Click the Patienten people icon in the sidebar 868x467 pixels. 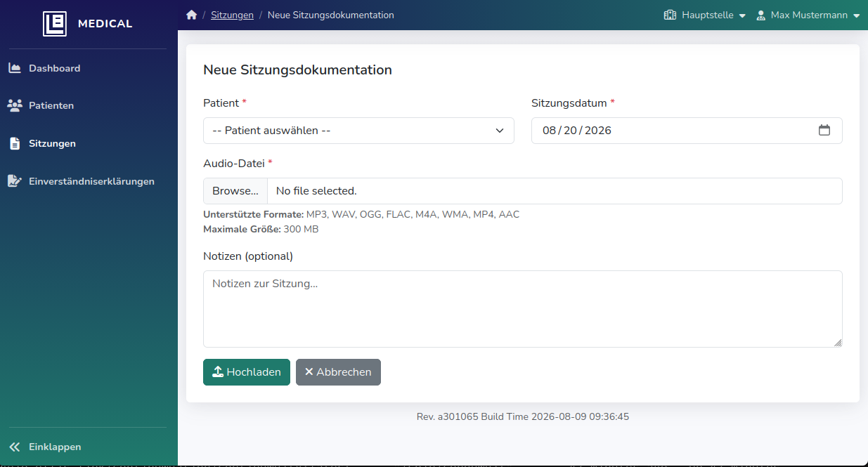pyautogui.click(x=15, y=105)
